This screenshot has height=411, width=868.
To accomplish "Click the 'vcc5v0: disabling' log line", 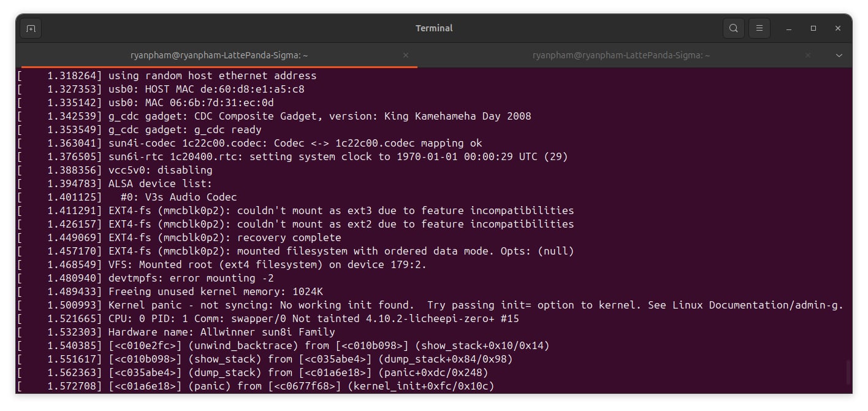I will 161,170.
